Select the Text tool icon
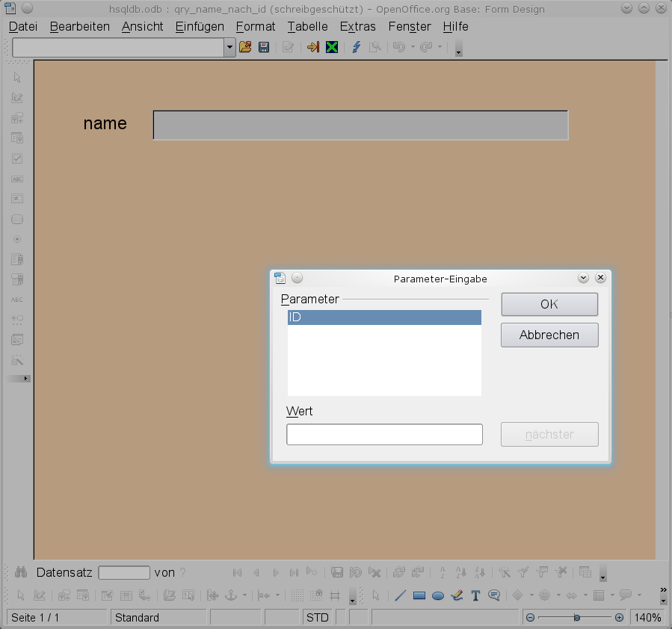The width and height of the screenshot is (672, 629). 475,595
